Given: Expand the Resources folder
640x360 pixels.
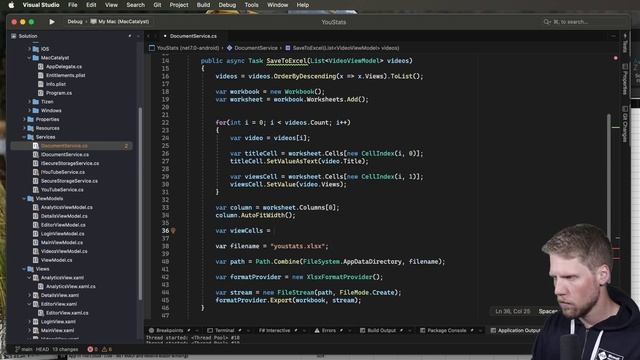Looking at the screenshot, I should click(24, 128).
